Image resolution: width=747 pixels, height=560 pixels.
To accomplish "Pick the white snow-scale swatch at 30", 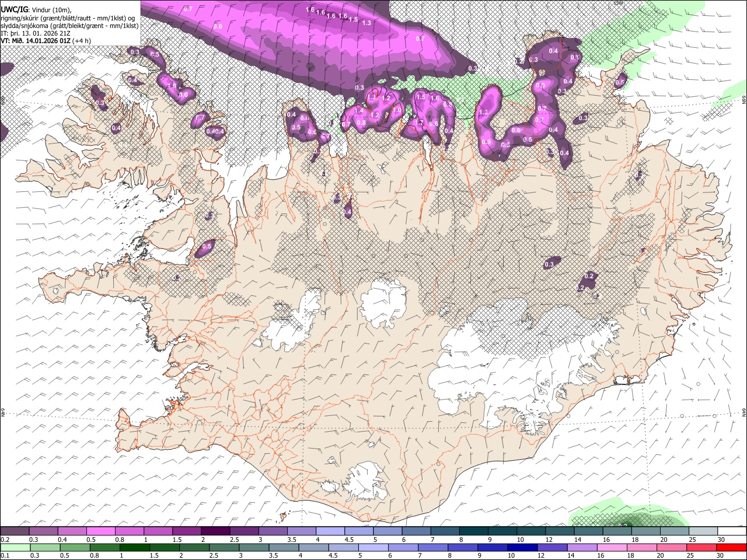I will tap(731, 531).
